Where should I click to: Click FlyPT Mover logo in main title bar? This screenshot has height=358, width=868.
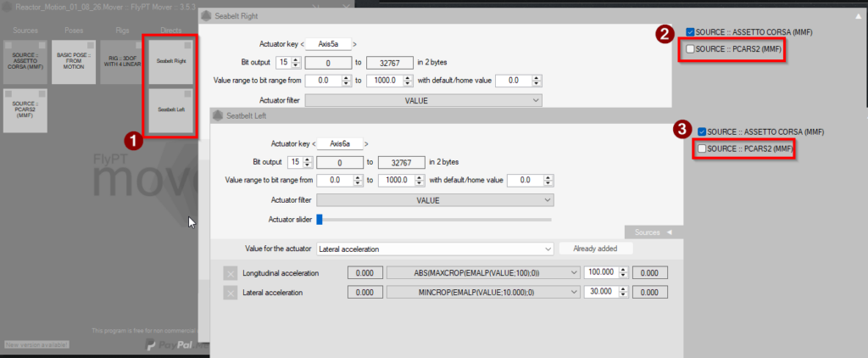[x=8, y=7]
